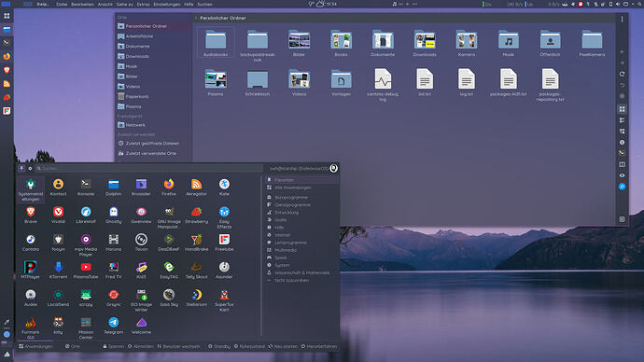The image size is (644, 362).
Task: Open Systemeinstellungen from the launcher favorites
Action: [31, 189]
